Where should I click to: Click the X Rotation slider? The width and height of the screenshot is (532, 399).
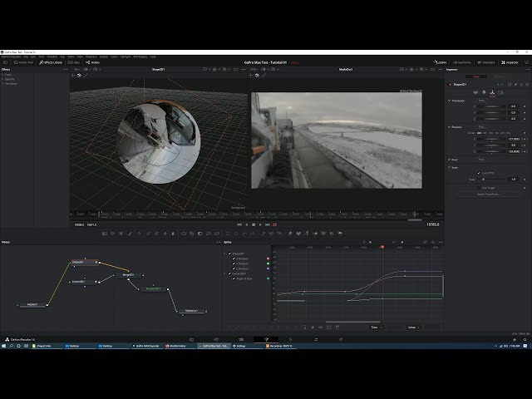point(491,139)
